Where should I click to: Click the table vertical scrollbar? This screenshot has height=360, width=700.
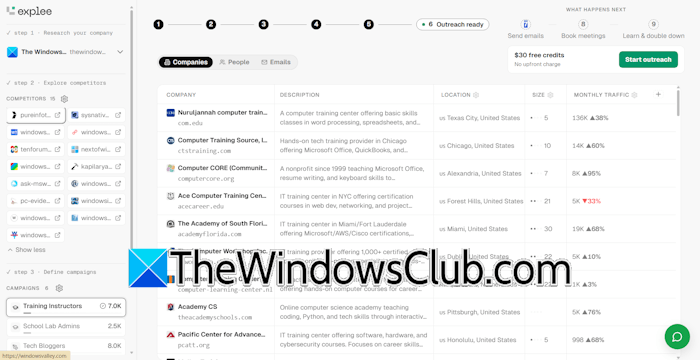tap(678, 103)
